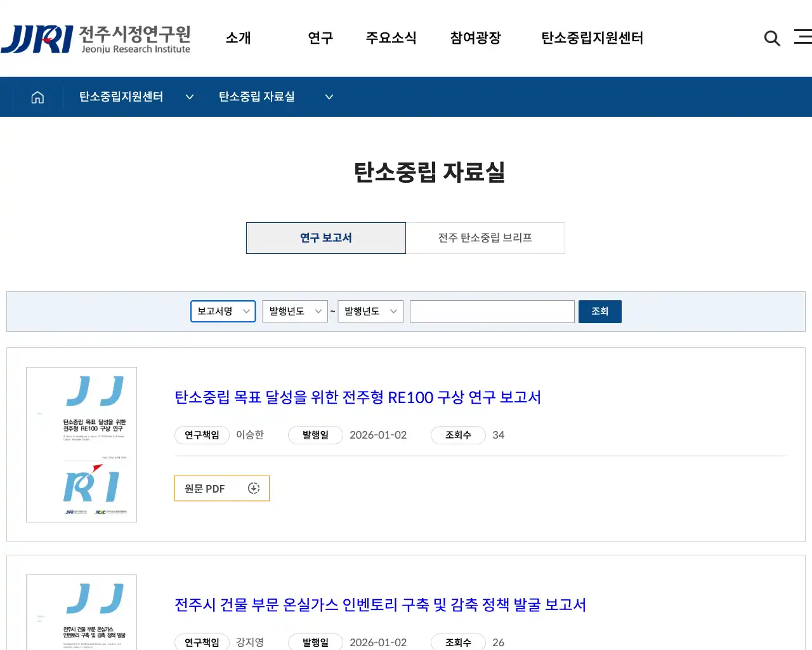Image resolution: width=812 pixels, height=650 pixels.
Task: Open RE100 report cover thumbnail
Action: coord(81,444)
